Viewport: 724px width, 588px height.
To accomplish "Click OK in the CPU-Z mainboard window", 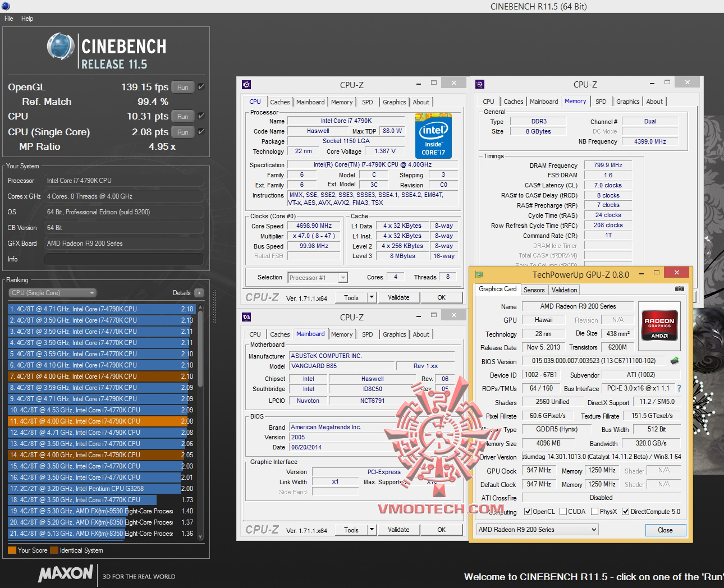I will click(x=442, y=530).
